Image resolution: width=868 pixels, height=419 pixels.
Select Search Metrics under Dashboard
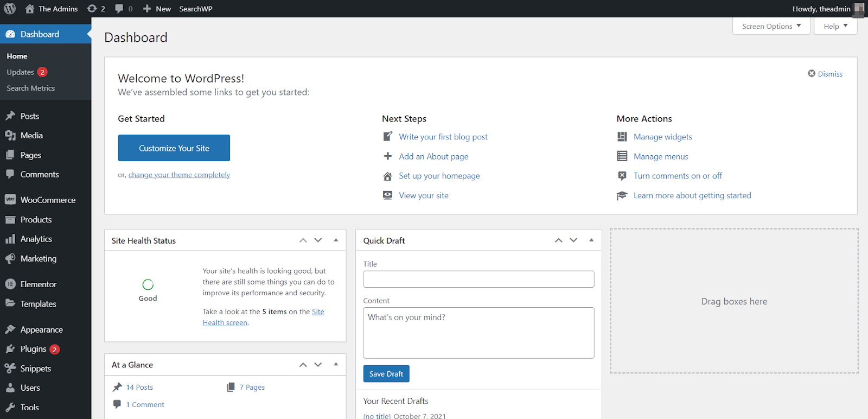coord(30,88)
